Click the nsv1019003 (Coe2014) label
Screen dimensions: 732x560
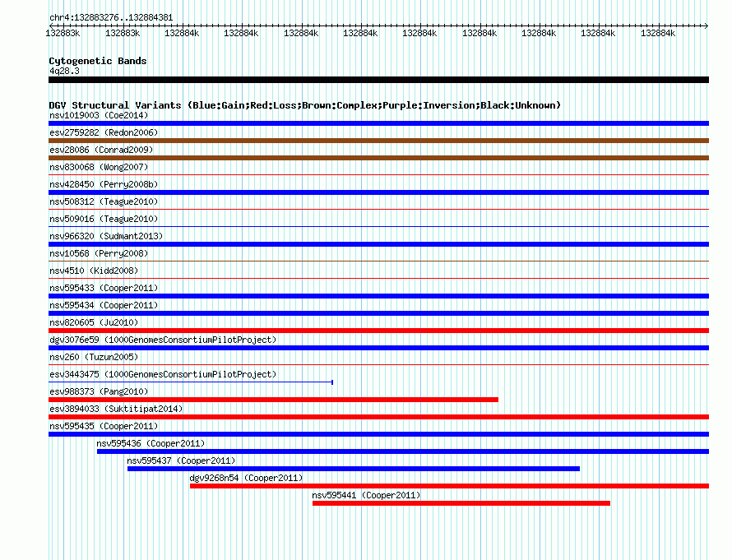99,115
